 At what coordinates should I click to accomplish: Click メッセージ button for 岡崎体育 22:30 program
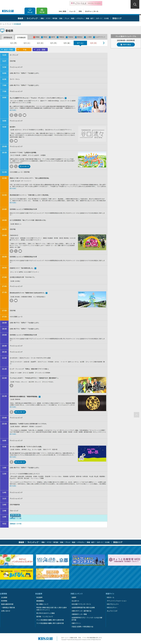coord(20,412)
